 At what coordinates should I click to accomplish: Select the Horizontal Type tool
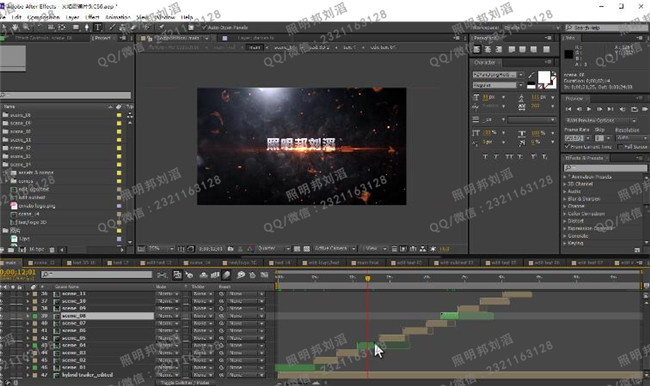98,27
